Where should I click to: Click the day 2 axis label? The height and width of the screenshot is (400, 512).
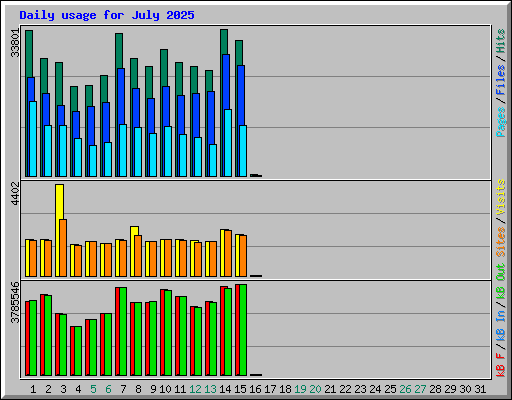click(48, 389)
